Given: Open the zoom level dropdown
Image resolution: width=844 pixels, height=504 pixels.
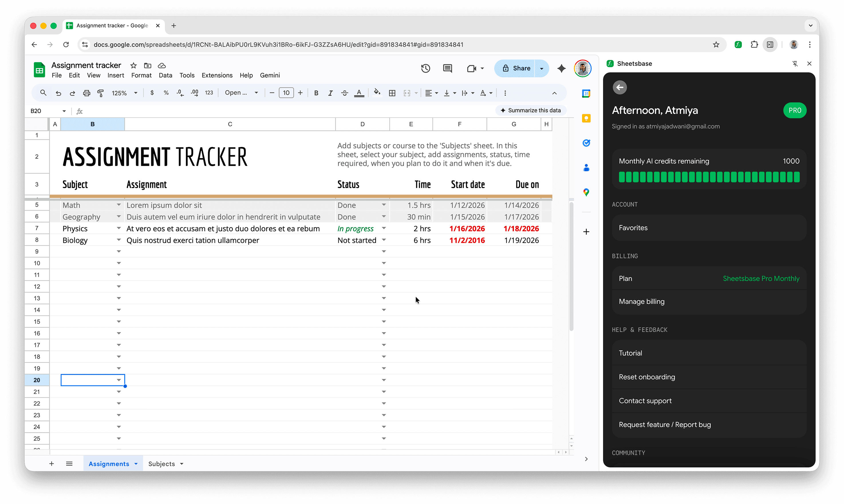Looking at the screenshot, I should click(x=124, y=93).
